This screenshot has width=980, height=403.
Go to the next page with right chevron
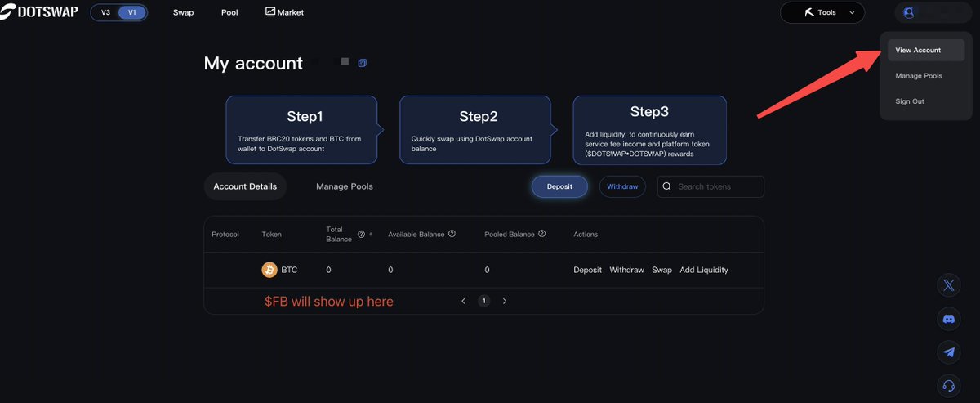coord(505,301)
